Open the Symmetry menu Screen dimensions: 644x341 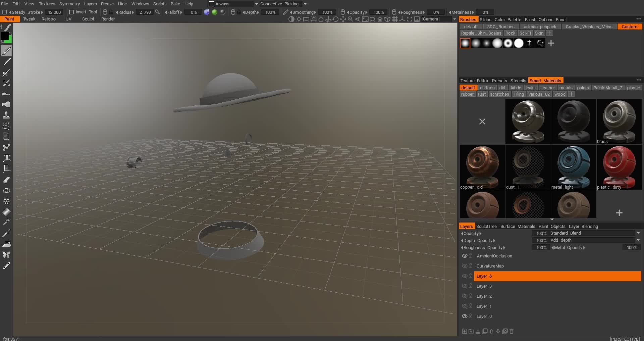click(x=69, y=4)
